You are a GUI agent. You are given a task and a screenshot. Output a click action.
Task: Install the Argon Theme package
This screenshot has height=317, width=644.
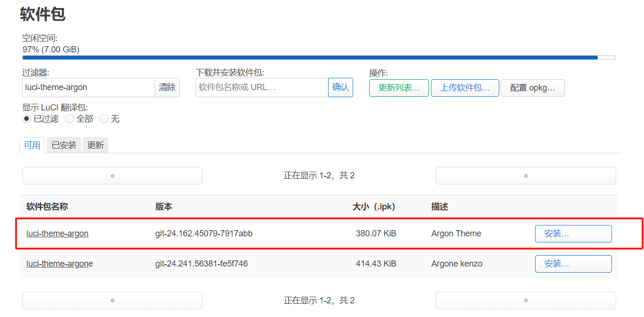pos(573,234)
